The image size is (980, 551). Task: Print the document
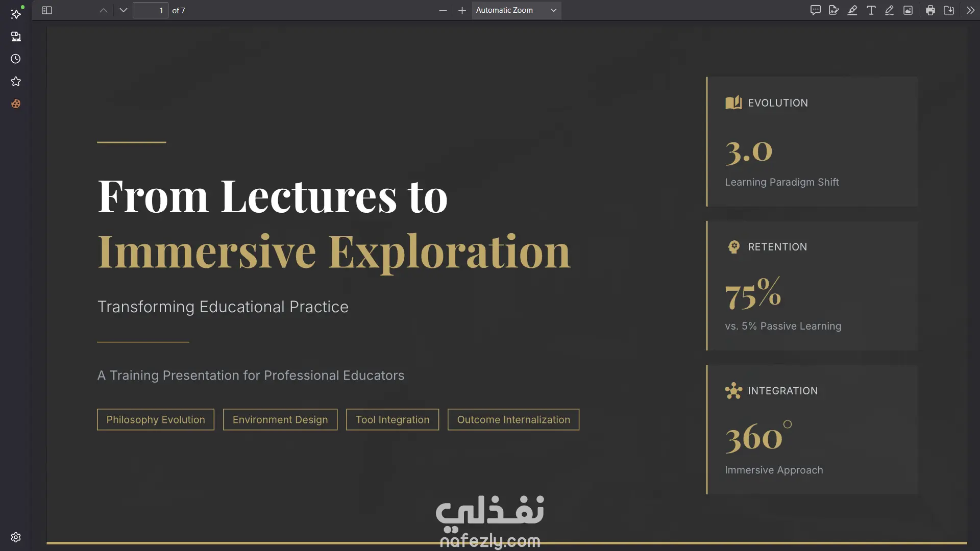point(930,10)
